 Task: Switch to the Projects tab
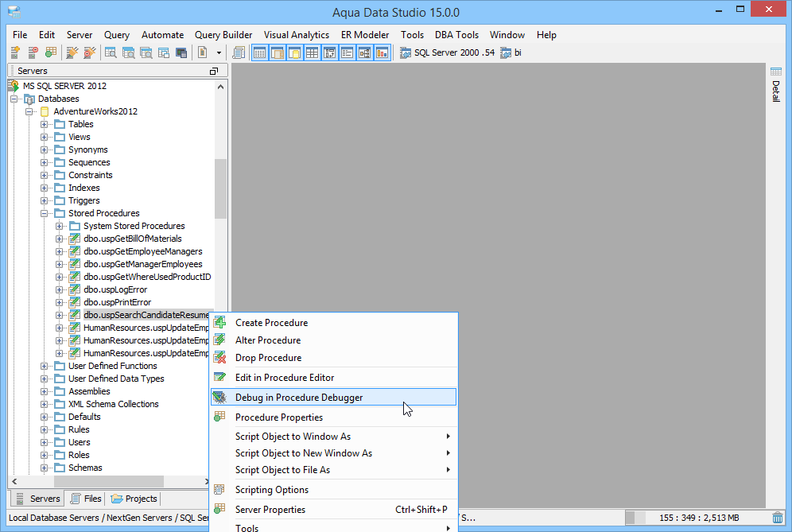pyautogui.click(x=134, y=499)
